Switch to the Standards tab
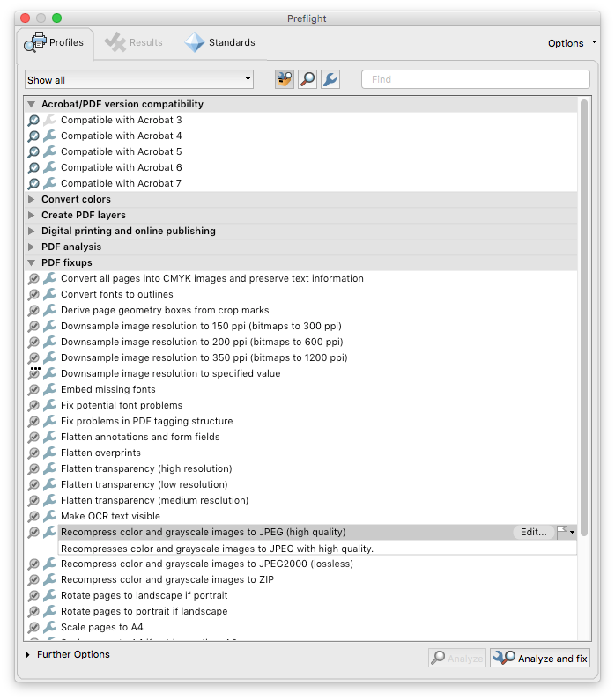615x700 pixels. pyautogui.click(x=219, y=42)
